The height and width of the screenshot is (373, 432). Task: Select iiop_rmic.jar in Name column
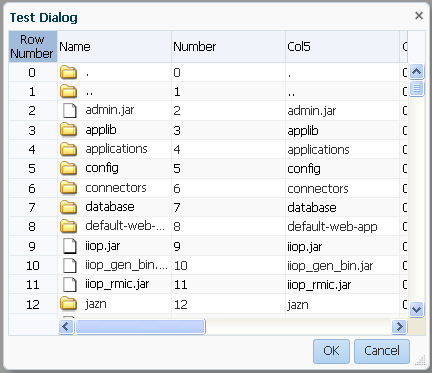point(117,284)
